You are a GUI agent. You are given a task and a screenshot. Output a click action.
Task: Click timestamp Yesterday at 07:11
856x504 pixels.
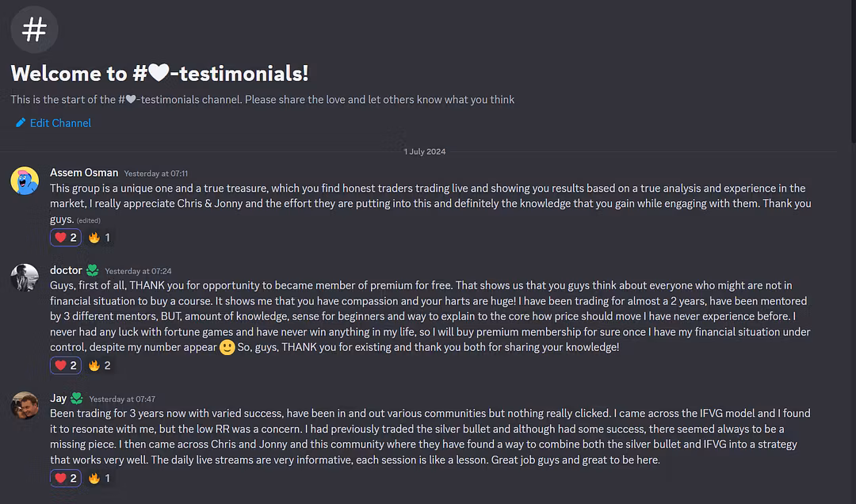(156, 174)
